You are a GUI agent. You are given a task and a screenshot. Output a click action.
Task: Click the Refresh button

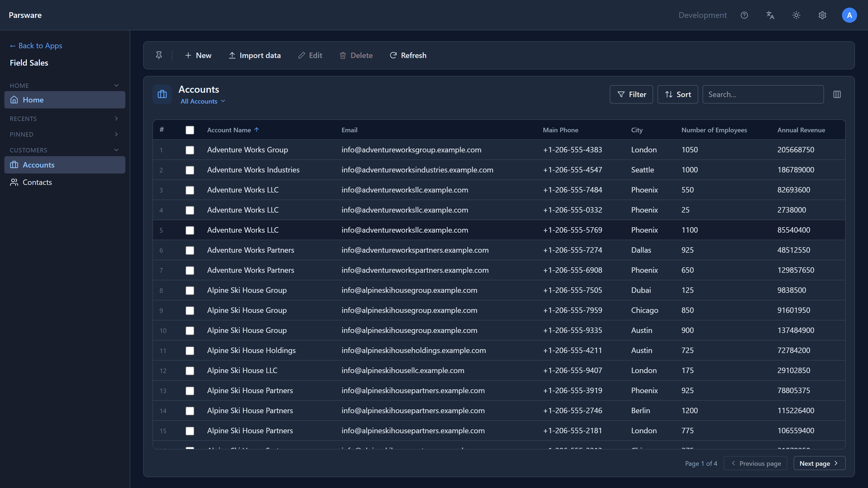pos(408,55)
